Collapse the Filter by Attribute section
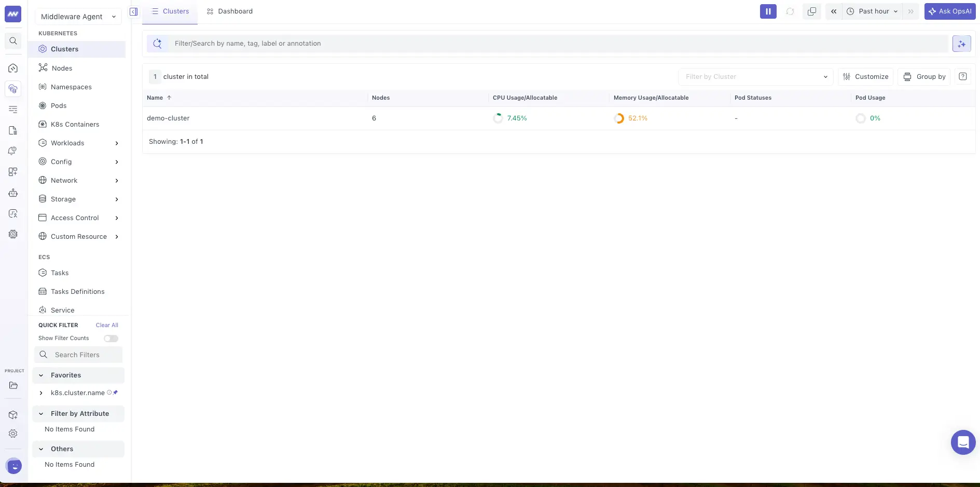 pyautogui.click(x=78, y=414)
